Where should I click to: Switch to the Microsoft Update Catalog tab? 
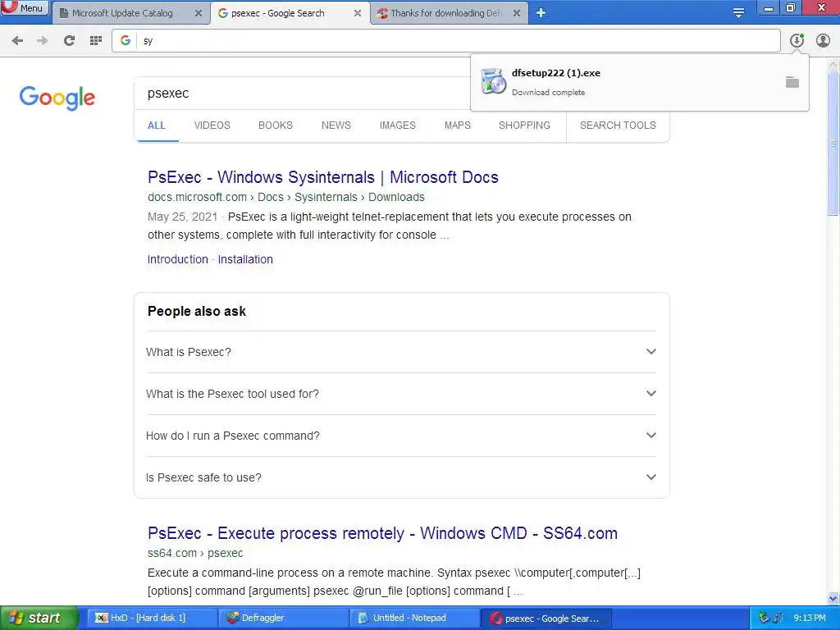pyautogui.click(x=123, y=13)
